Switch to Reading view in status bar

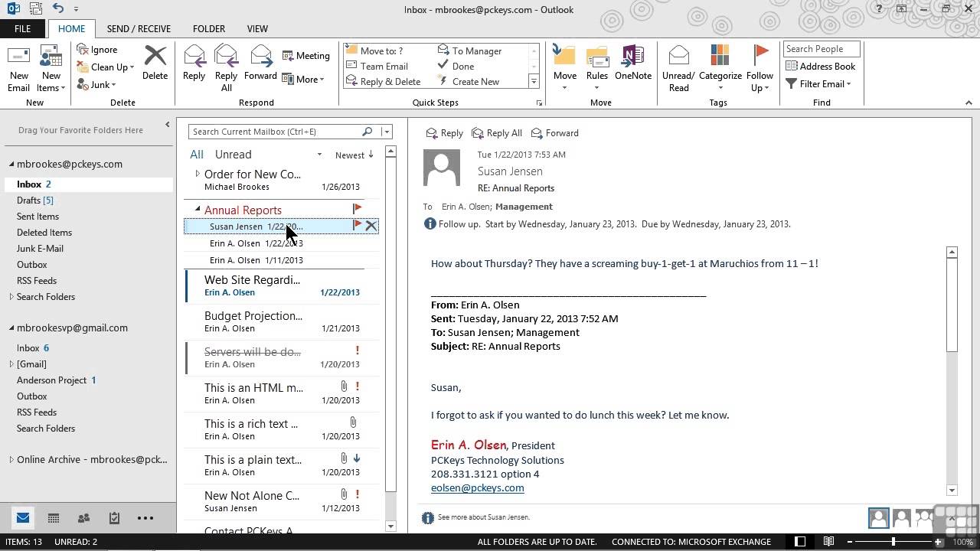(828, 542)
